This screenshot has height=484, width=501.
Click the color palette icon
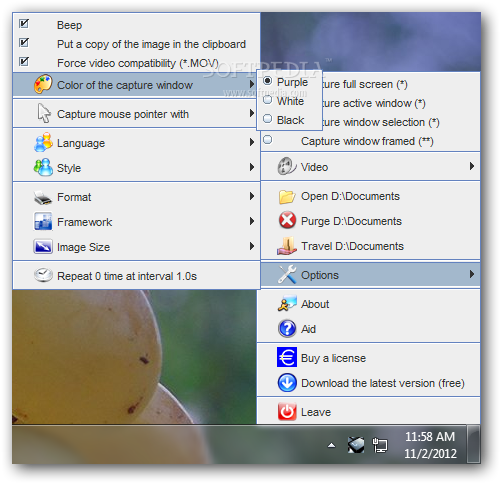(43, 84)
